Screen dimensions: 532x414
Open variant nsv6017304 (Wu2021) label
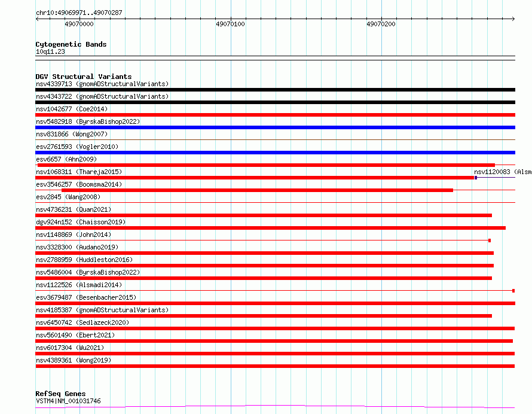pos(70,348)
